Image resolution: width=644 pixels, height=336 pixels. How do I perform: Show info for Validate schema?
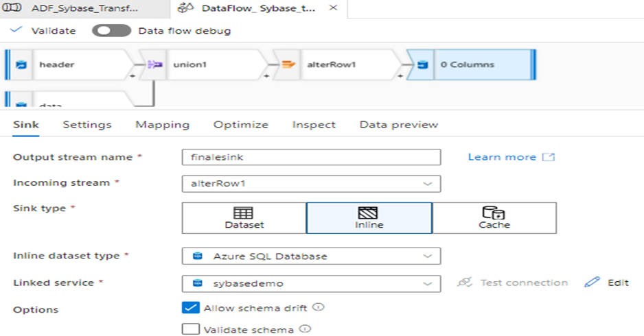(x=305, y=328)
